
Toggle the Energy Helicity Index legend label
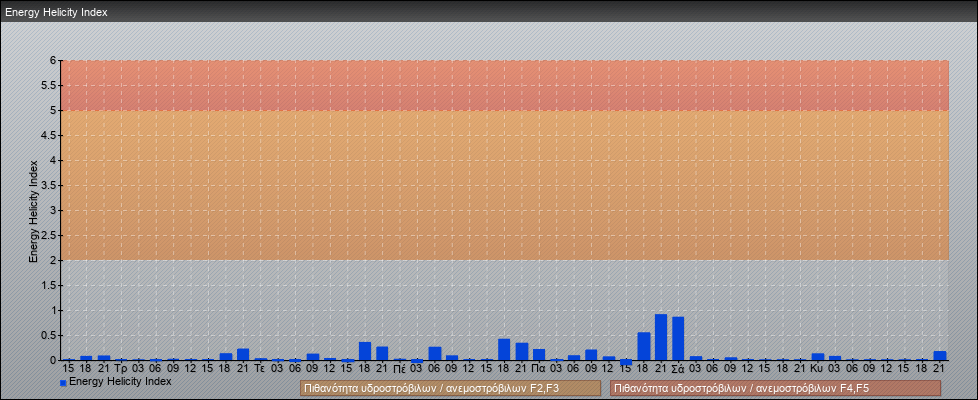[120, 381]
